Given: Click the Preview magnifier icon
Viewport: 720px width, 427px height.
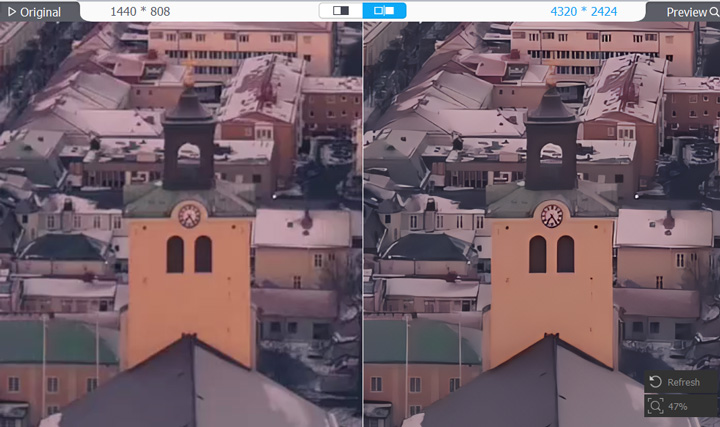Looking at the screenshot, I should (x=714, y=12).
